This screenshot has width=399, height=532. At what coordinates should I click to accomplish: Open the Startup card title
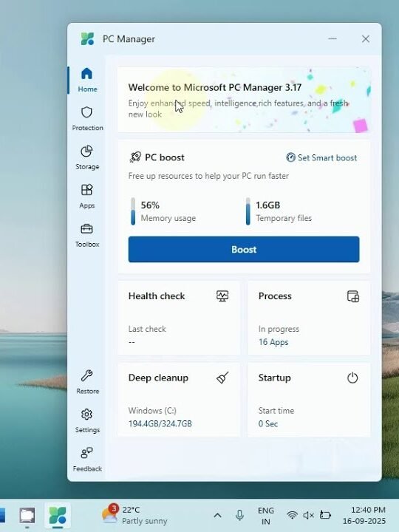274,378
